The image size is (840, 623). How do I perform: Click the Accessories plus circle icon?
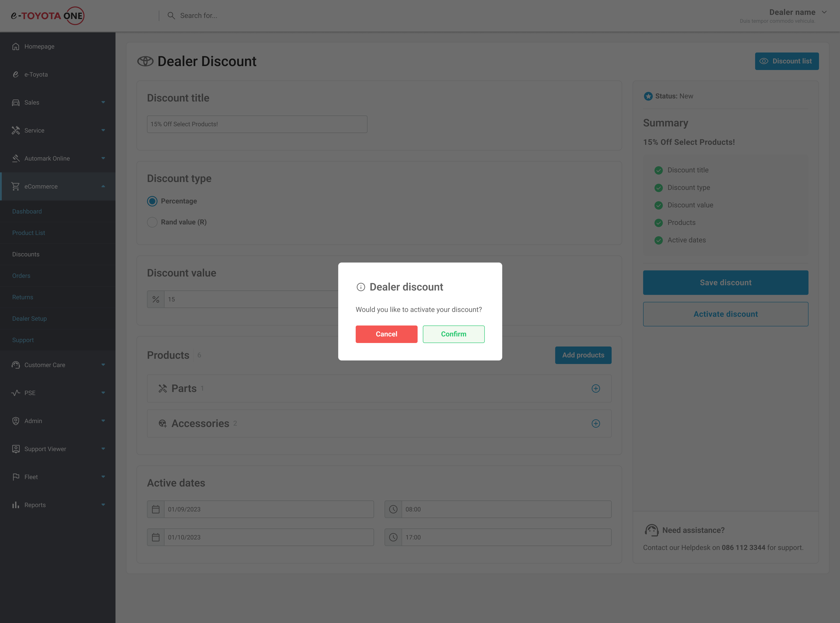[x=596, y=423]
